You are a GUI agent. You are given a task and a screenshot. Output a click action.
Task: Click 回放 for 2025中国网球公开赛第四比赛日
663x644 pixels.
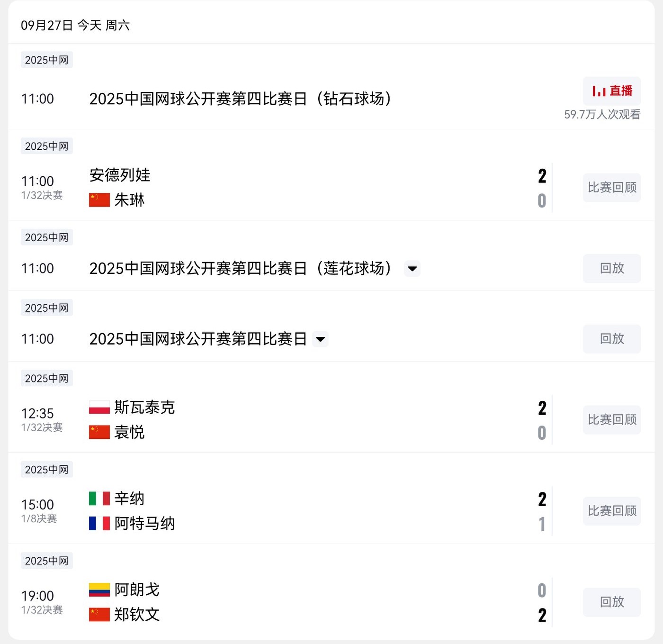click(x=611, y=339)
